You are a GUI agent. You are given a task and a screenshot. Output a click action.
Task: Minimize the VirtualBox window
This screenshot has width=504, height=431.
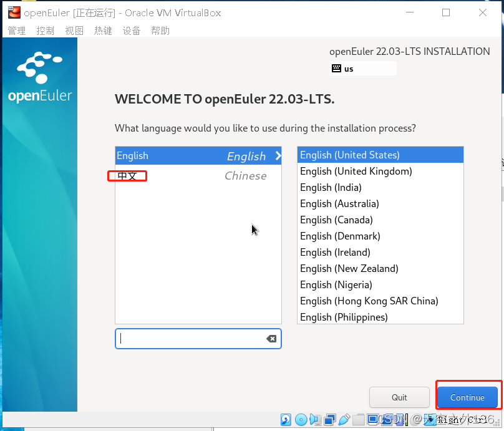[410, 12]
